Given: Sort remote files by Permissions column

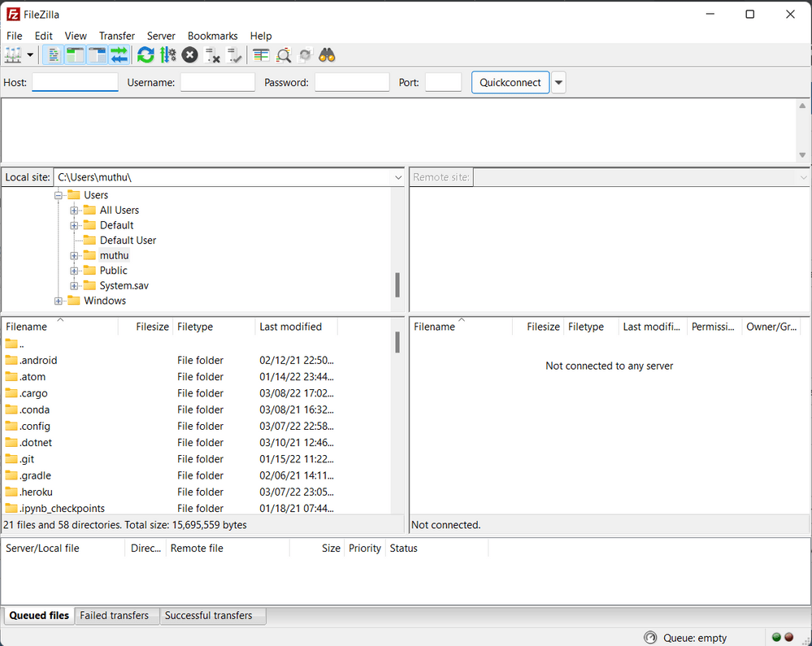Looking at the screenshot, I should (714, 327).
